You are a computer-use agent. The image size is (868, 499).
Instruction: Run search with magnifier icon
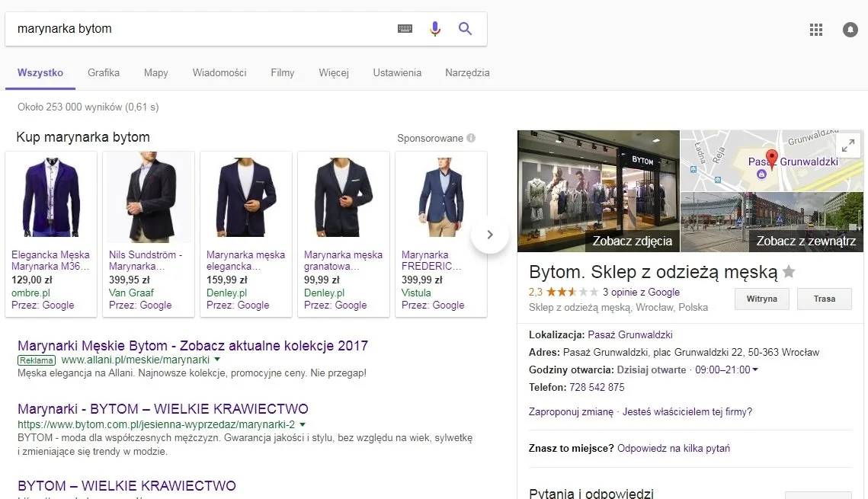coord(465,29)
